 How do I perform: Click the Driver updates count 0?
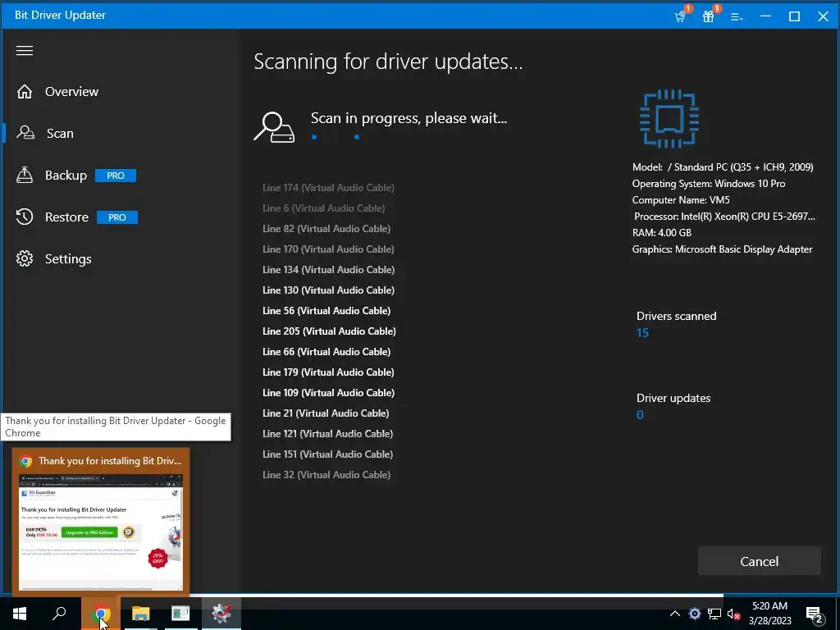(640, 414)
